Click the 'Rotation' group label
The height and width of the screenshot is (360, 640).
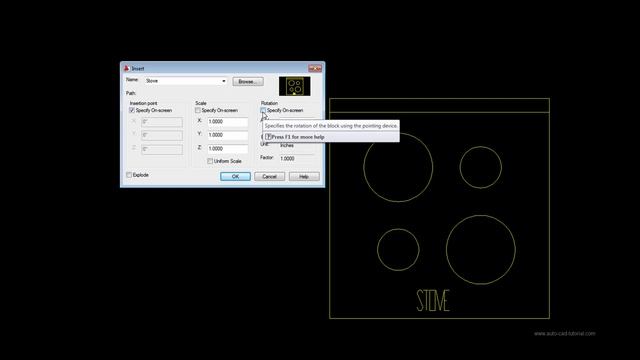click(x=269, y=103)
